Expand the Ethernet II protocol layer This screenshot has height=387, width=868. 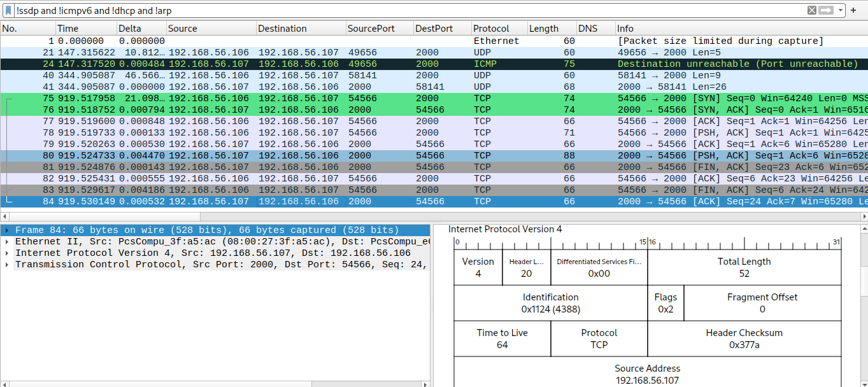pyautogui.click(x=6, y=241)
